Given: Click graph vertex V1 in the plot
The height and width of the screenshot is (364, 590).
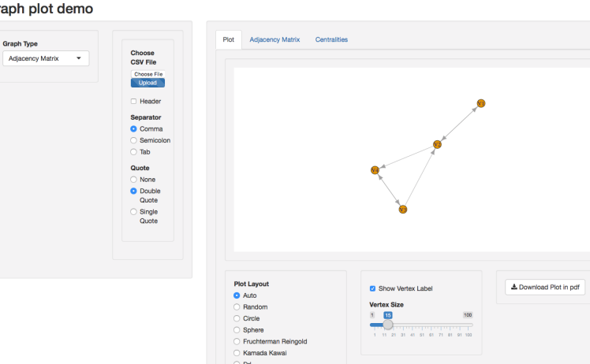Looking at the screenshot, I should (480, 103).
